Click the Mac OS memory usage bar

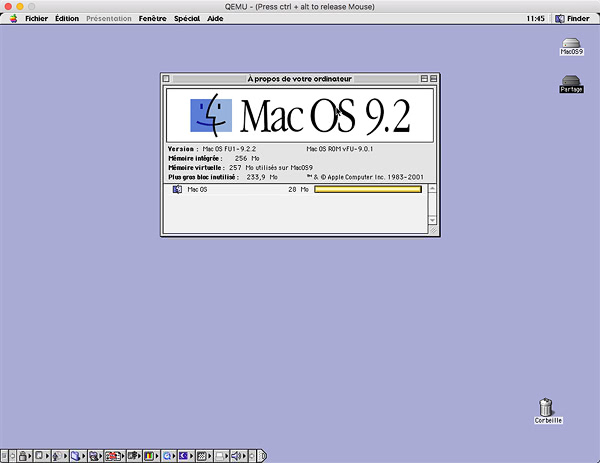(x=368, y=189)
